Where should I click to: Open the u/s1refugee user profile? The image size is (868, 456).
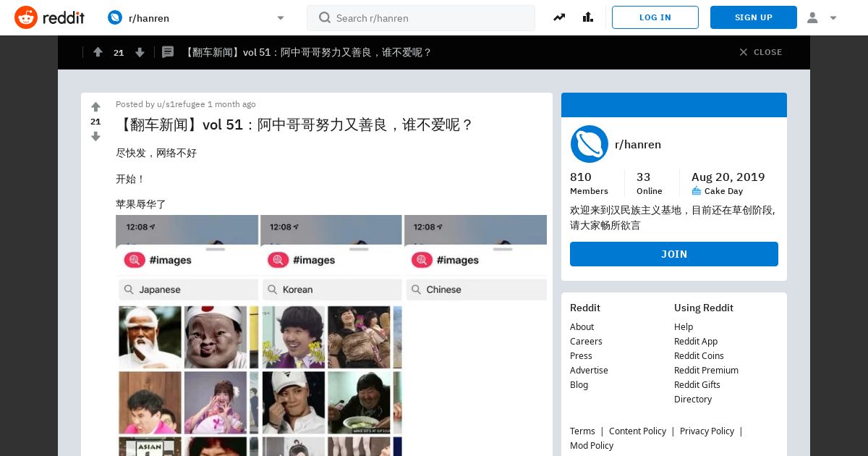pos(181,104)
